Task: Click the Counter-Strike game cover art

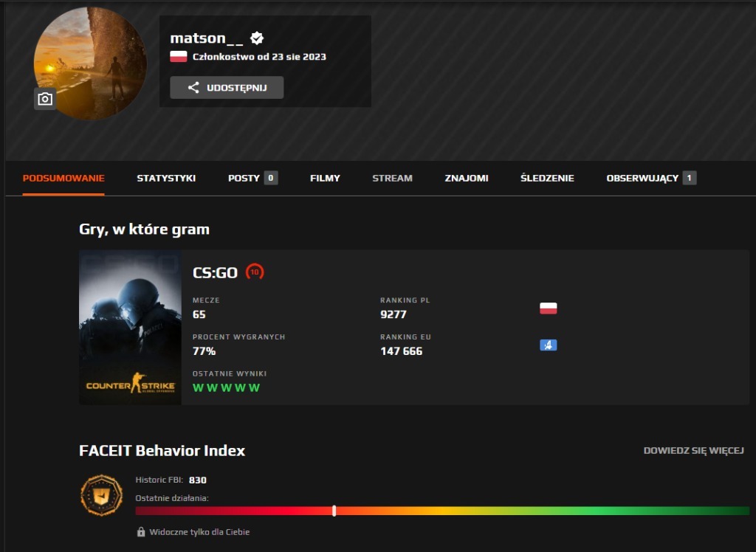Action: [129, 327]
